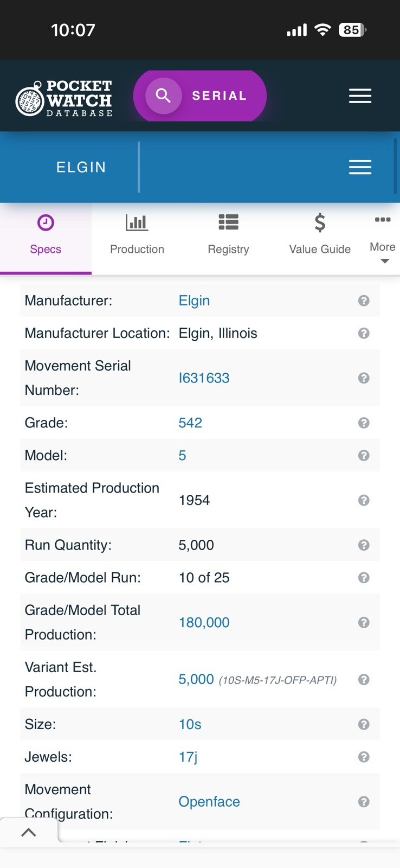
Task: Tap the cellular signal bars
Action: point(296,30)
